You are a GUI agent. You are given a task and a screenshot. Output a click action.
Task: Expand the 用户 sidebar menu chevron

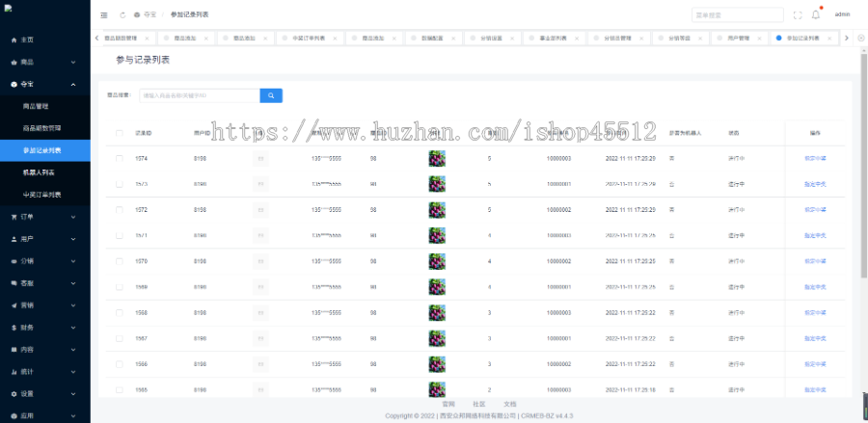coord(73,239)
